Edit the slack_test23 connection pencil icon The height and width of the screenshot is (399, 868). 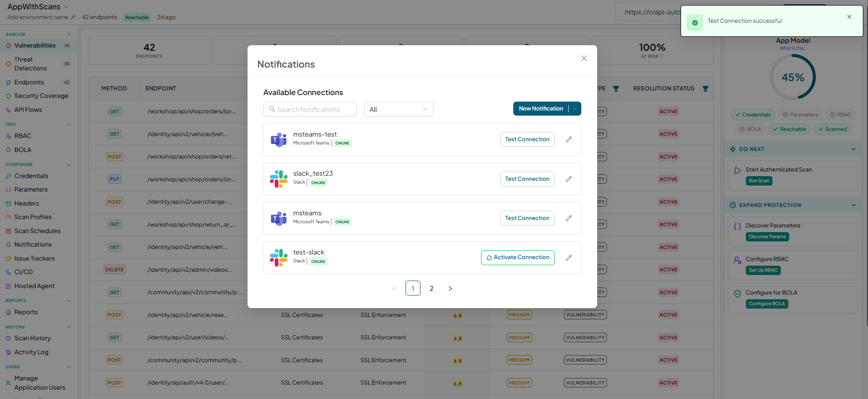[x=569, y=179]
